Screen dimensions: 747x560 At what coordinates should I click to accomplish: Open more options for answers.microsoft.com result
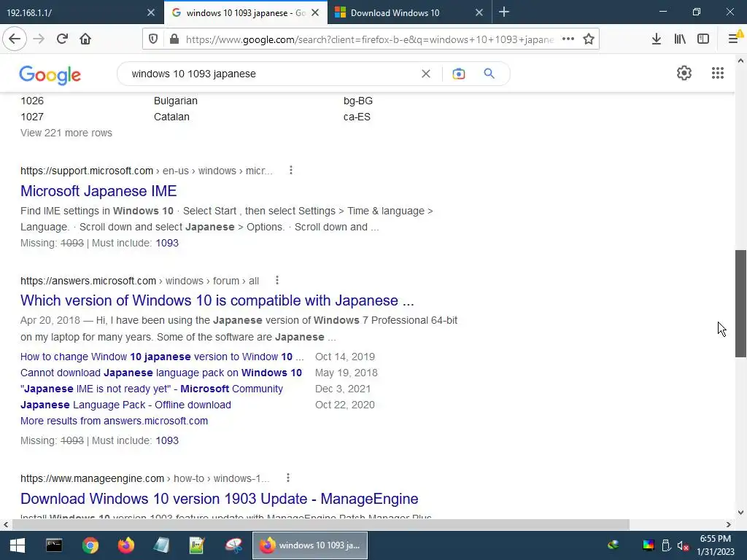coord(277,281)
